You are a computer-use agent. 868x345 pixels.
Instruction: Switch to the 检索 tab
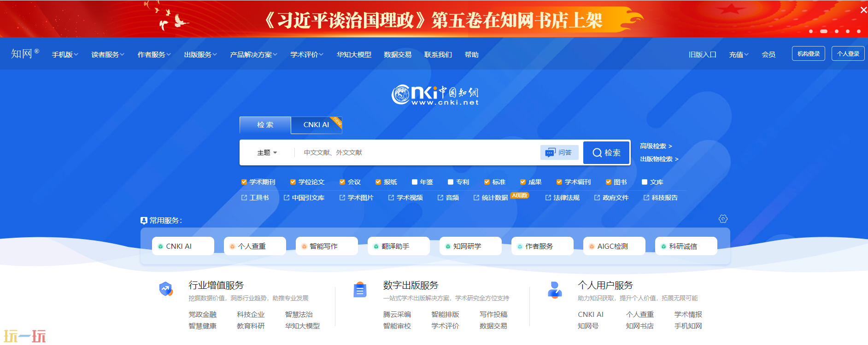[265, 125]
